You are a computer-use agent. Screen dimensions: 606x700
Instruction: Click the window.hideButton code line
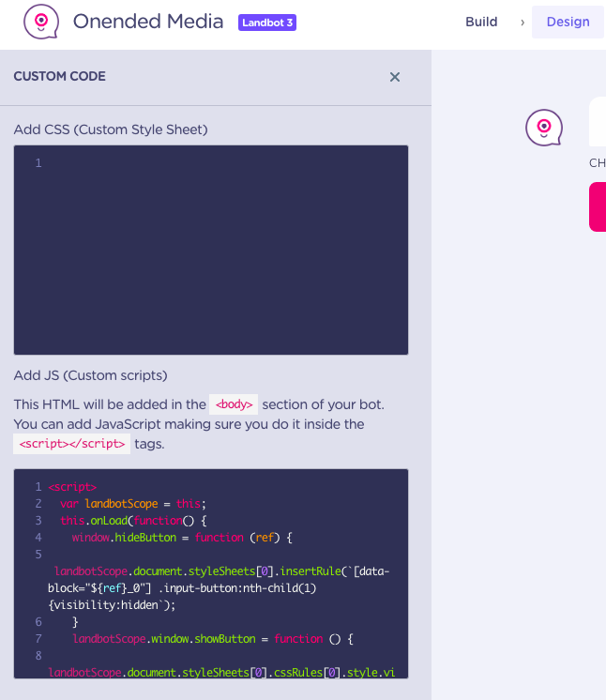182,538
